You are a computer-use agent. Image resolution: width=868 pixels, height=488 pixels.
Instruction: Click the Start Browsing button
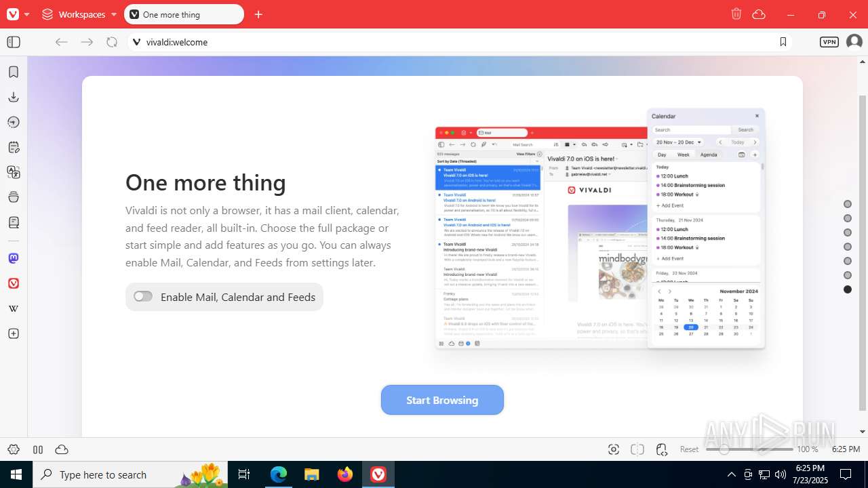point(442,400)
